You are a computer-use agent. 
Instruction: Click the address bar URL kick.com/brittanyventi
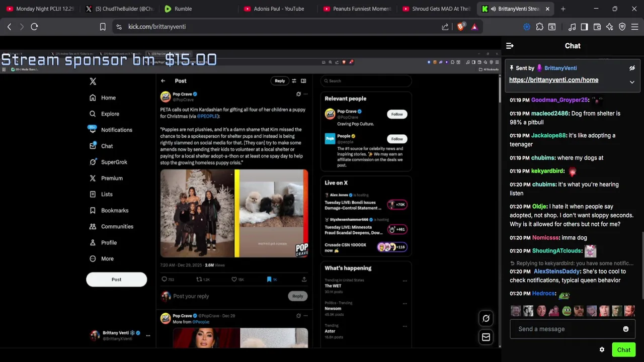(157, 27)
